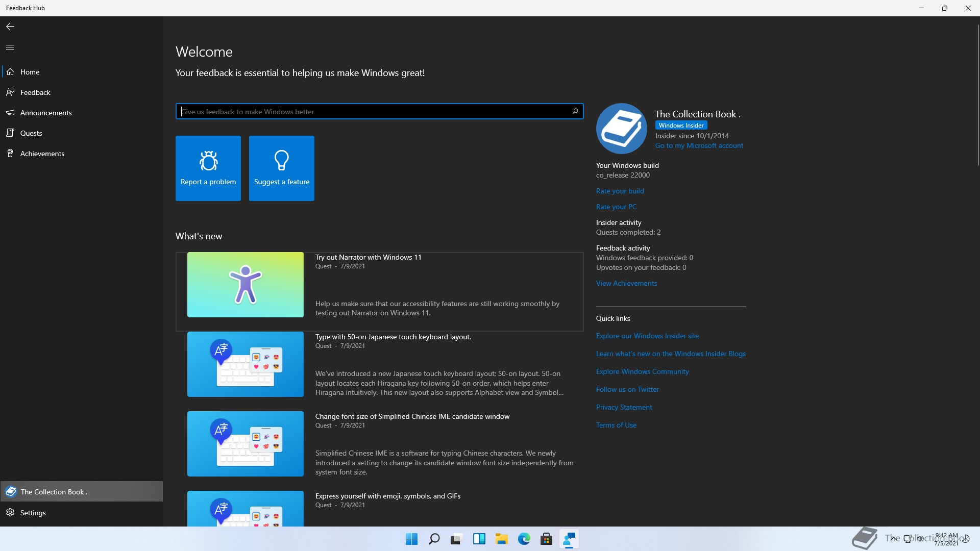Click Rate your build link
Viewport: 980px width, 551px height.
[x=620, y=191]
